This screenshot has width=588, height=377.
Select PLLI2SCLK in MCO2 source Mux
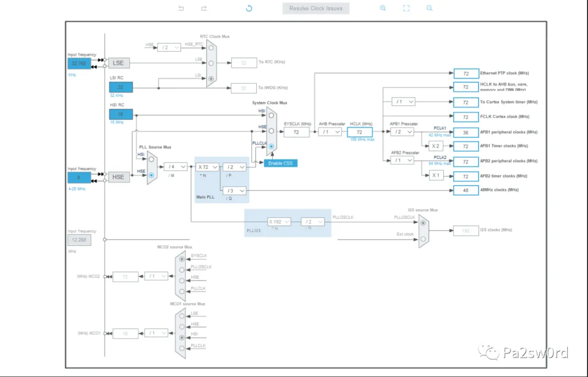tap(182, 270)
